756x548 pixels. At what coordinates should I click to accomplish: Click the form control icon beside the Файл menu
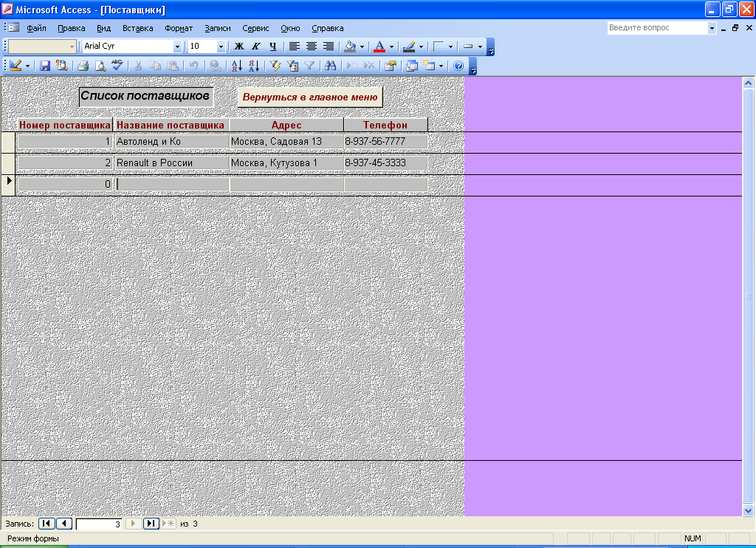click(x=13, y=27)
